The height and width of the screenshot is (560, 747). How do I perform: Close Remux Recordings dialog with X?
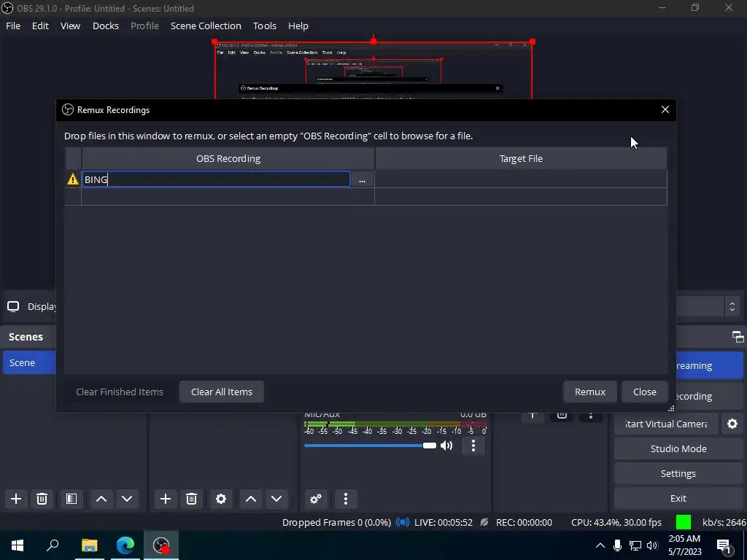coord(665,109)
